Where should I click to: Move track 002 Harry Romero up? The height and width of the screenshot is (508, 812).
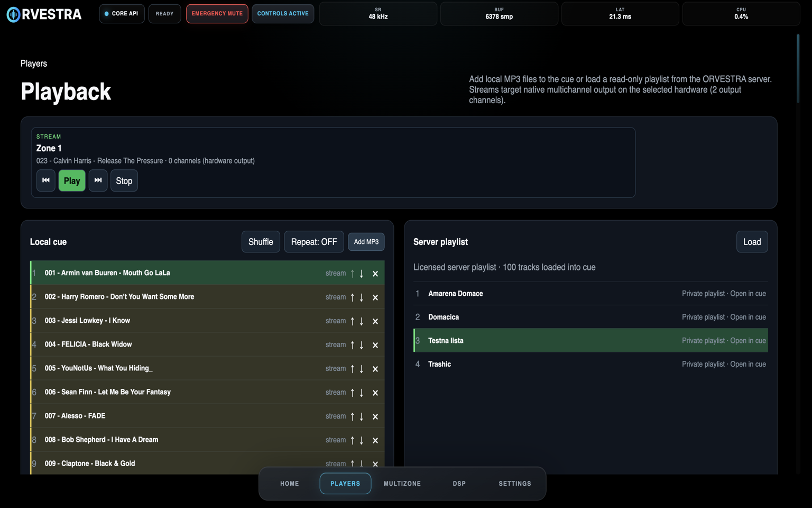click(353, 297)
